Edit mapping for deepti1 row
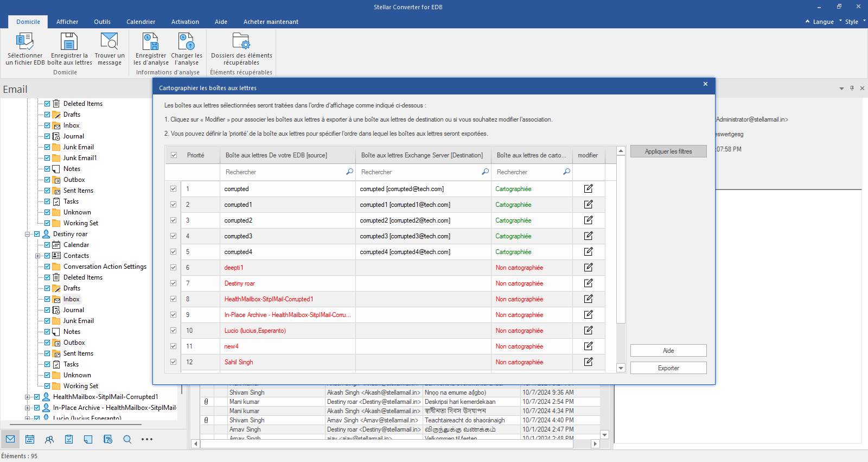 588,267
